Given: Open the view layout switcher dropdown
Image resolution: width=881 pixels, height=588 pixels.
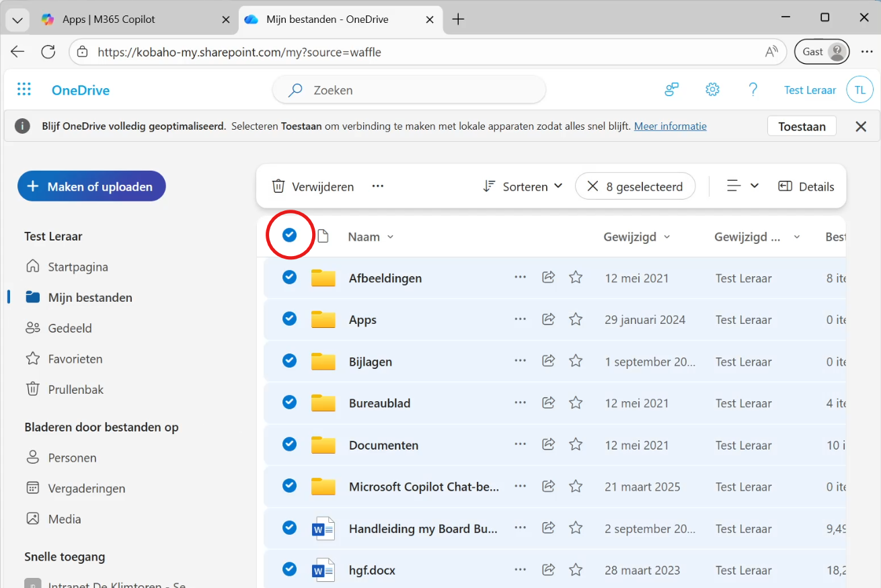Looking at the screenshot, I should point(742,186).
